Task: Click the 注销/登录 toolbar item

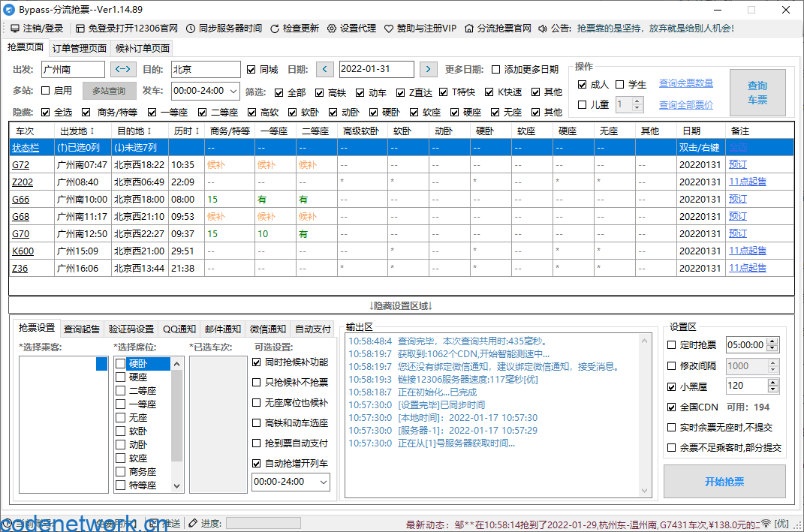Action: point(37,29)
